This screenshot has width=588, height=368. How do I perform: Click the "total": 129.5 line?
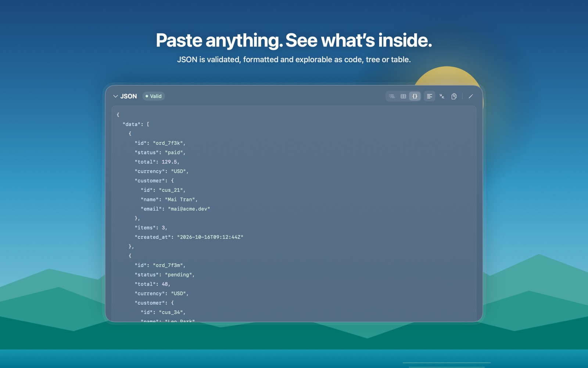(x=157, y=162)
